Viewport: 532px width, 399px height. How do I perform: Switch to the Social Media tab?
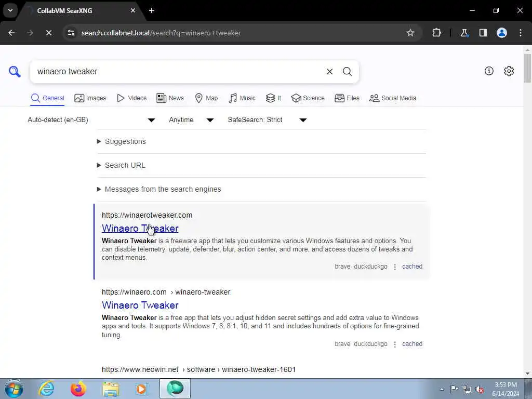(393, 98)
